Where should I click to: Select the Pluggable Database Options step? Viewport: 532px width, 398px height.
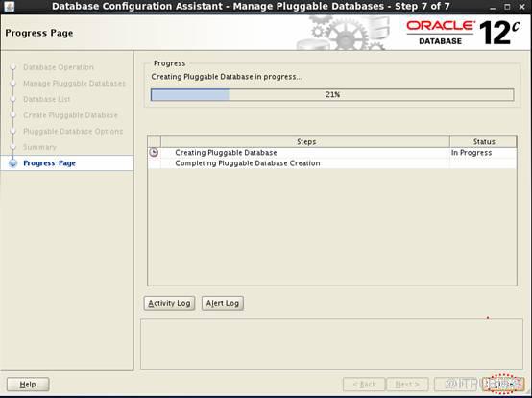73,131
